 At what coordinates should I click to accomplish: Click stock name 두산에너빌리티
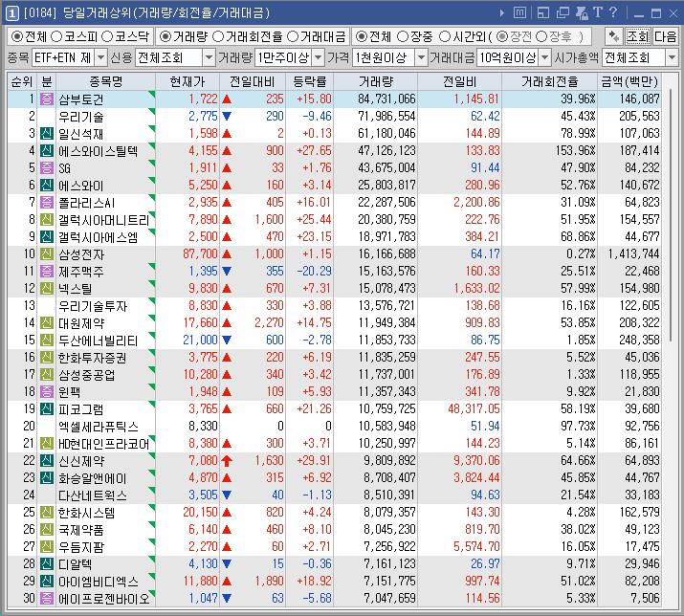(x=99, y=341)
